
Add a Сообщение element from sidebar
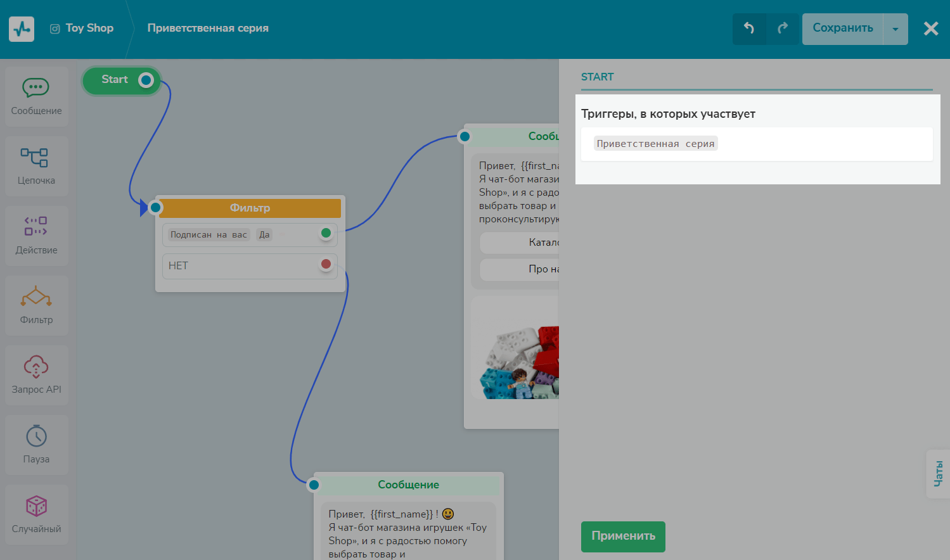(37, 96)
